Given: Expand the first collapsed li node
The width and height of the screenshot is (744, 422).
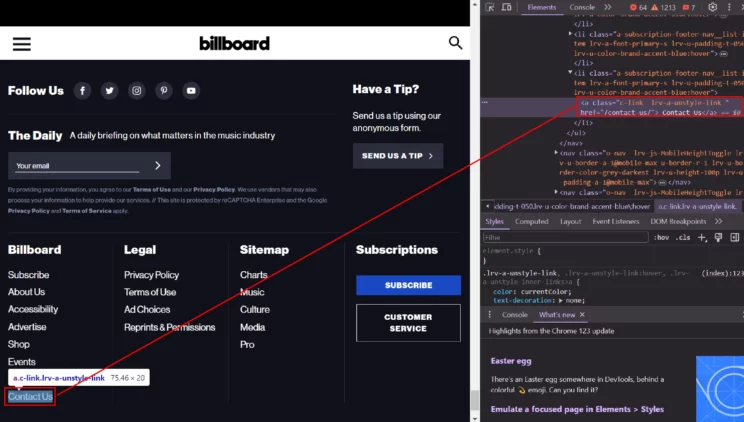Looking at the screenshot, I should coord(570,34).
